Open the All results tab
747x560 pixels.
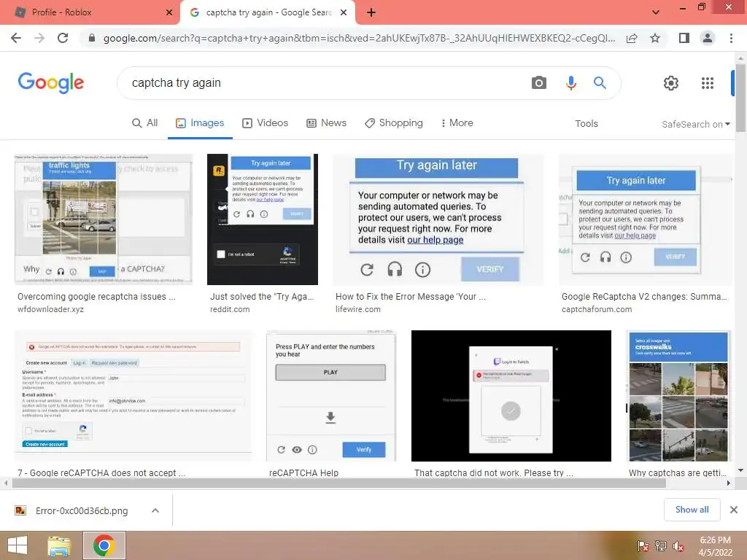pyautogui.click(x=145, y=122)
